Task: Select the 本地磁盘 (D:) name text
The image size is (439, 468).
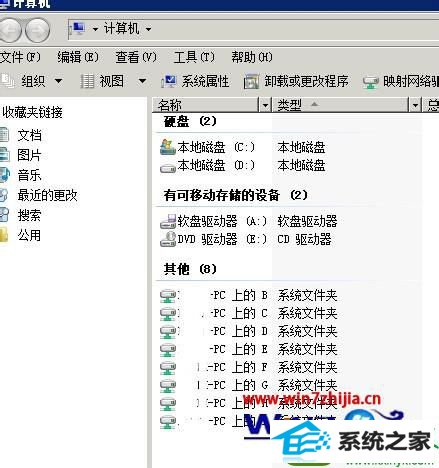Action: pos(216,165)
